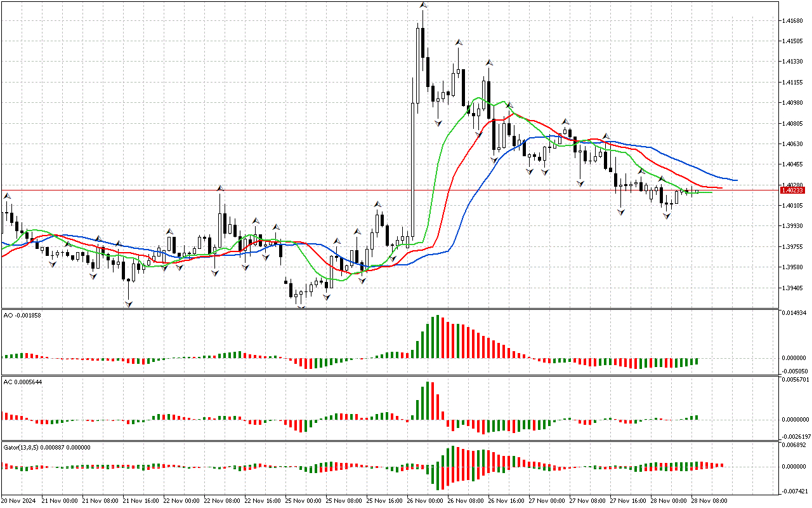The image size is (812, 508).
Task: Click the 27 Nov 16:00 time label
Action: click(627, 501)
